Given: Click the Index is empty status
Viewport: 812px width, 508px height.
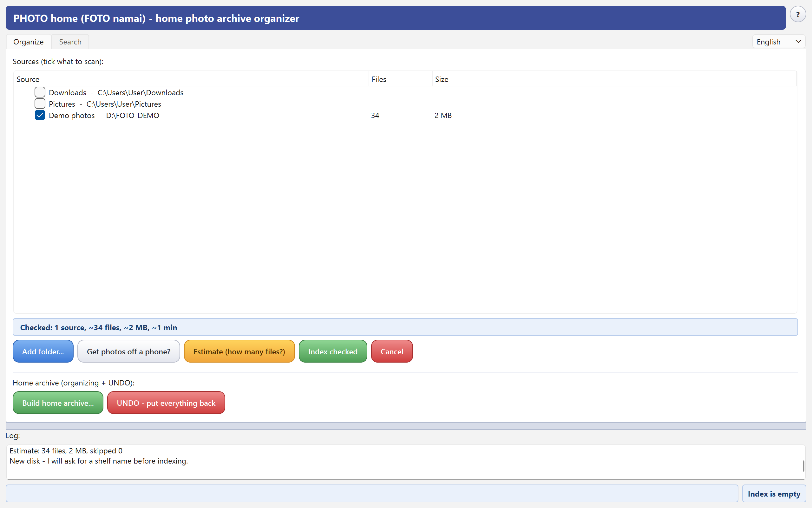Looking at the screenshot, I should pos(774,493).
